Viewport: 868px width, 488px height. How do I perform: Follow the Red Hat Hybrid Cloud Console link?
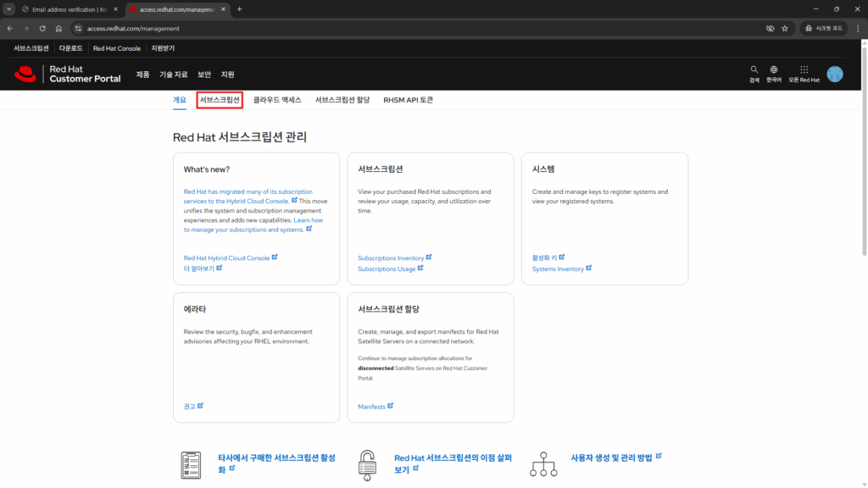(226, 258)
